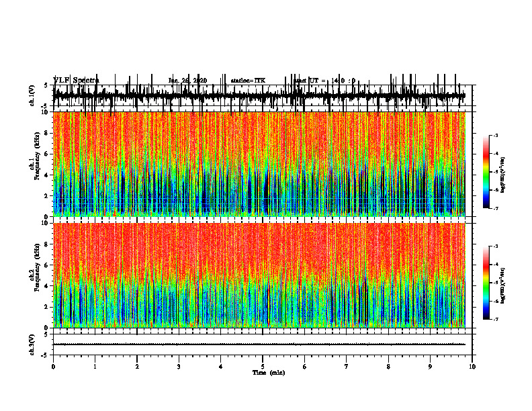Click time axis tick label "7"
Viewport: 532px width, 411px height.
[x=347, y=367]
